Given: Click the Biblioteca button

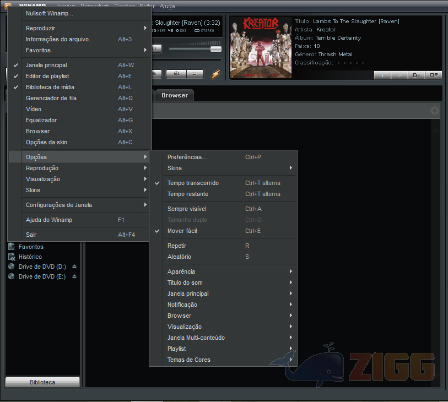Looking at the screenshot, I should [42, 382].
